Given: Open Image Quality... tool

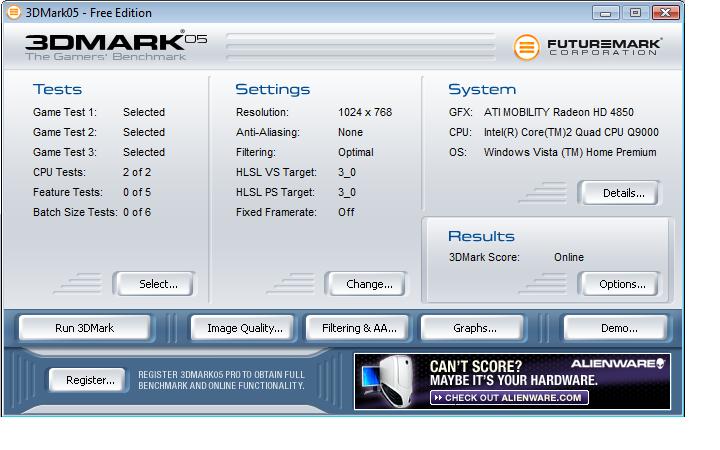Looking at the screenshot, I should pyautogui.click(x=242, y=328).
